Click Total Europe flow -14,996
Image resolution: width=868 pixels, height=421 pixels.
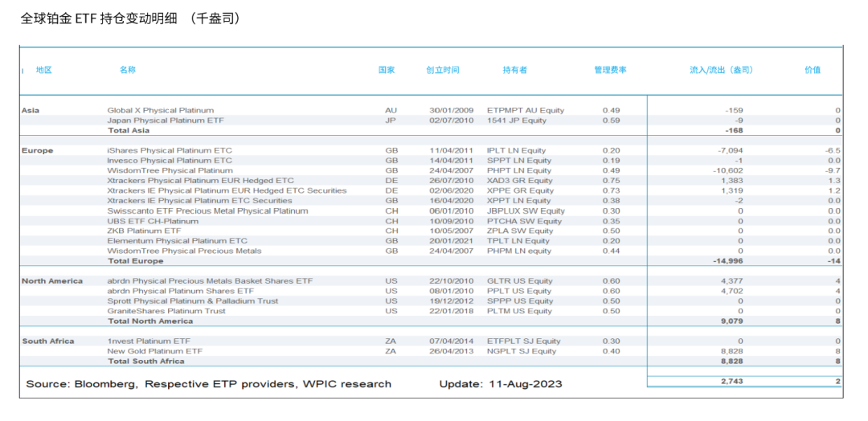[728, 261]
